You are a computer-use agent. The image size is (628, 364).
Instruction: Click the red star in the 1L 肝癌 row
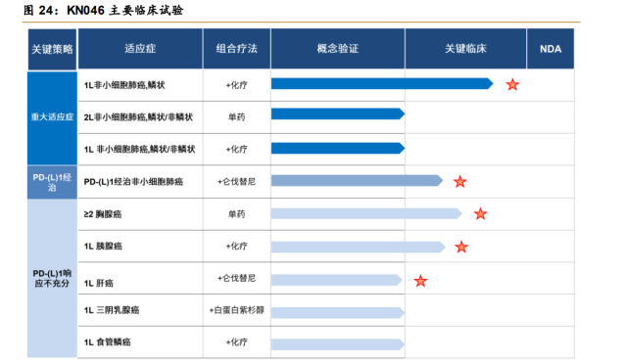(x=420, y=281)
